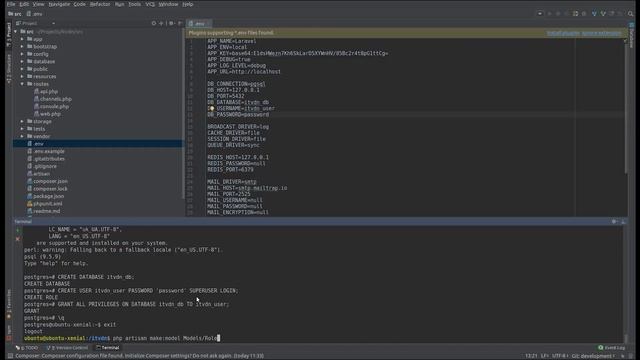640x360 pixels.
Task: Click the VCS commit icon
Action: [x=603, y=13]
